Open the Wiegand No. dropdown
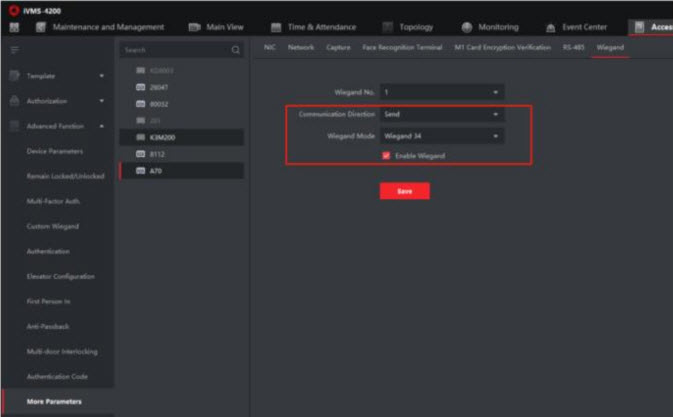This screenshot has width=673, height=417. 441,92
